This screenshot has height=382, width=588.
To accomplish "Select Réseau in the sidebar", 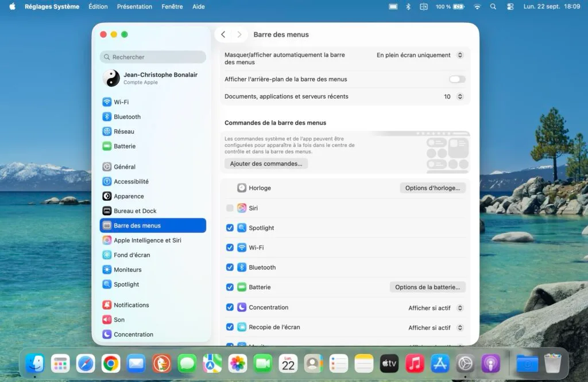I will [x=125, y=131].
